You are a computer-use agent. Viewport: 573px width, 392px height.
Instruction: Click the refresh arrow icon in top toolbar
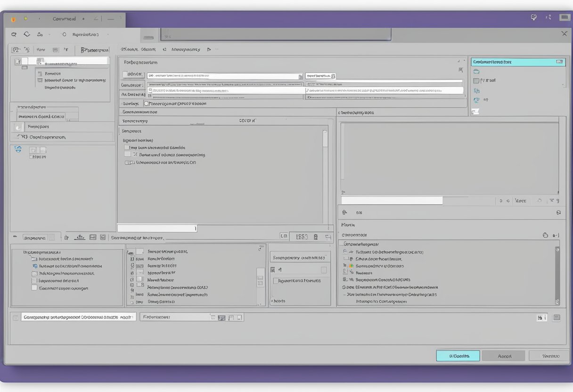point(27,34)
